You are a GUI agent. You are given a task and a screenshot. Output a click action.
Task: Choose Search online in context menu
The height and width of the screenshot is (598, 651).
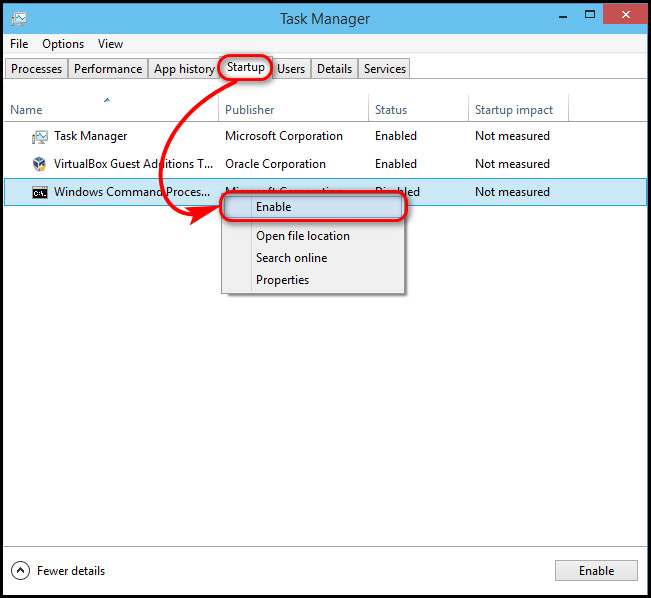coord(313,258)
